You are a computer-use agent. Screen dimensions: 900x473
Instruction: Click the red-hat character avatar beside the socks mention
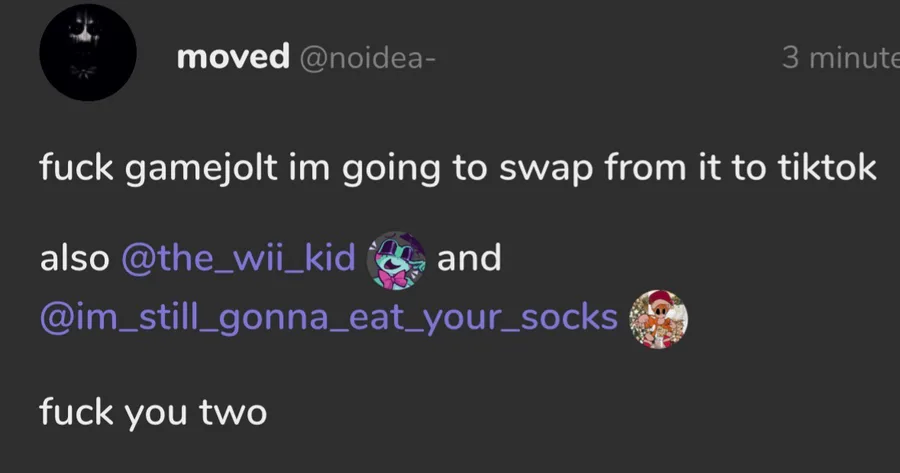pyautogui.click(x=658, y=319)
